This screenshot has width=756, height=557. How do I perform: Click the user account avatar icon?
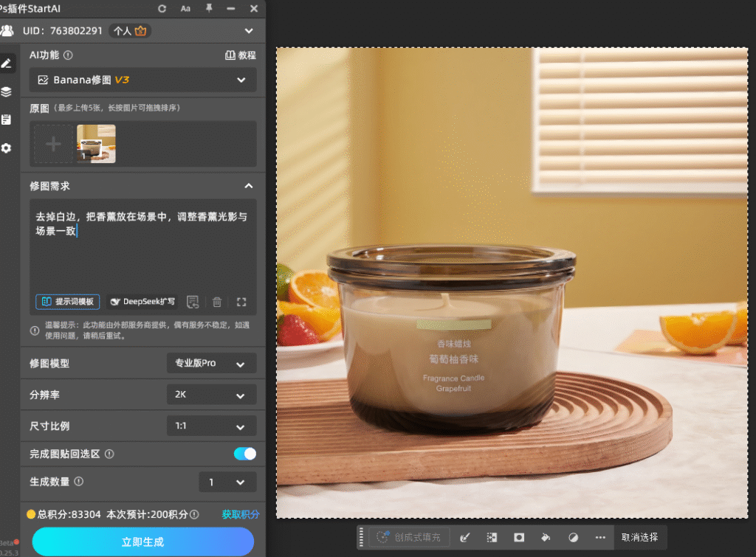[x=7, y=31]
